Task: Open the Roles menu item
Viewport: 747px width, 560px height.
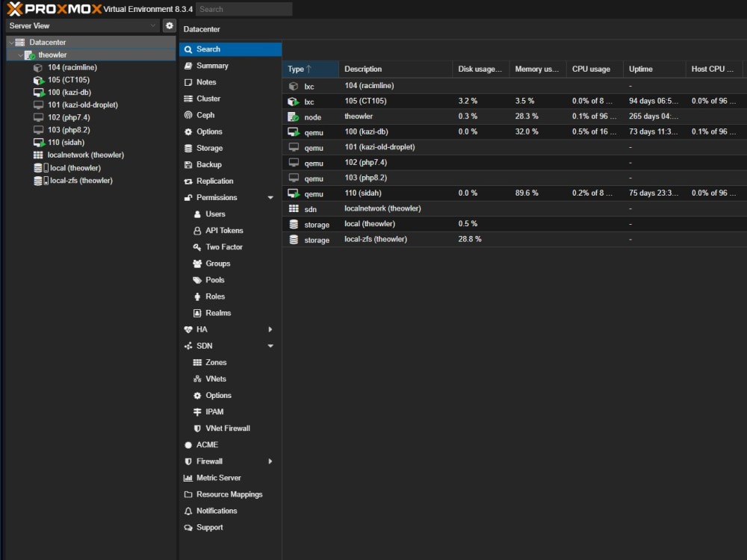Action: [x=231, y=296]
